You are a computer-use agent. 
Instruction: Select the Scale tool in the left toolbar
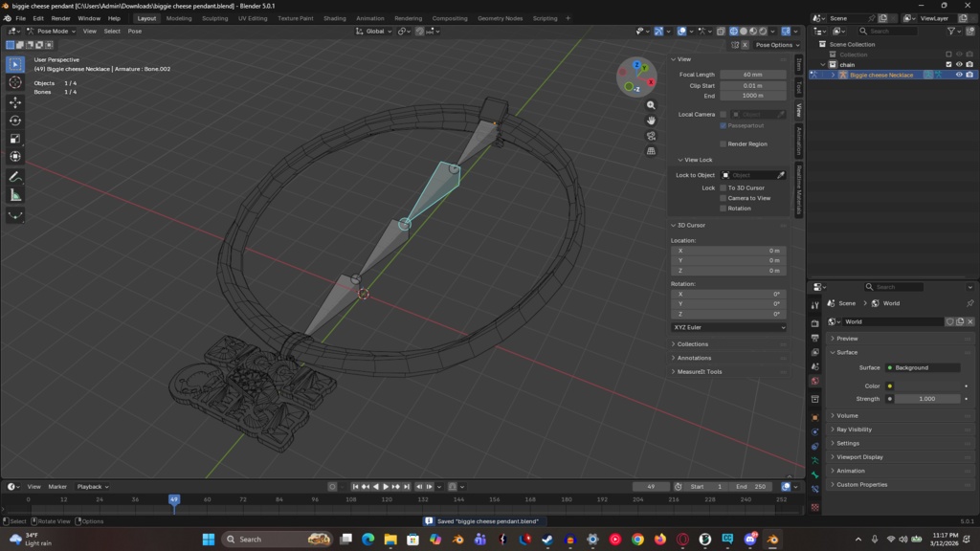(15, 139)
